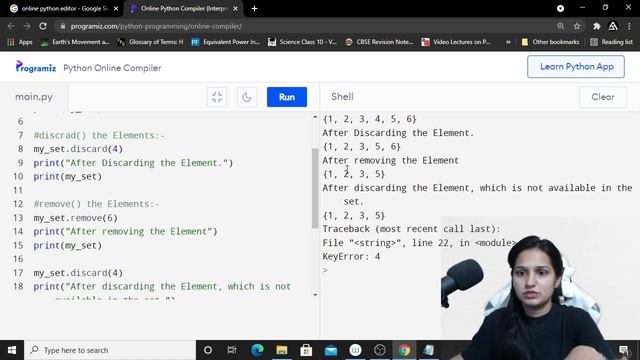Click the Type here to search box
640x360 pixels.
(x=110, y=350)
